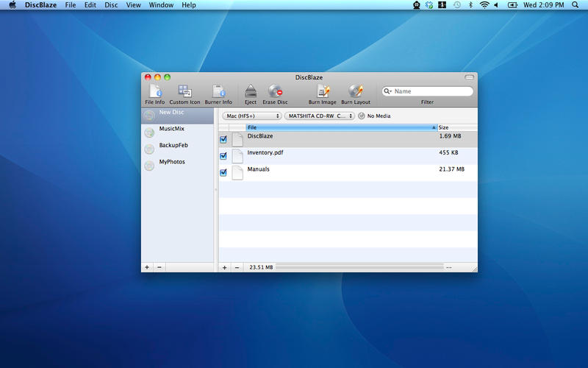The height and width of the screenshot is (368, 588).
Task: Open the View menu
Action: pyautogui.click(x=134, y=5)
